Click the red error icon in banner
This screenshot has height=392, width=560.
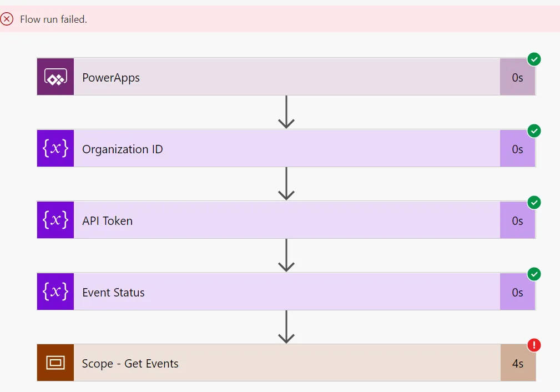pyautogui.click(x=7, y=19)
